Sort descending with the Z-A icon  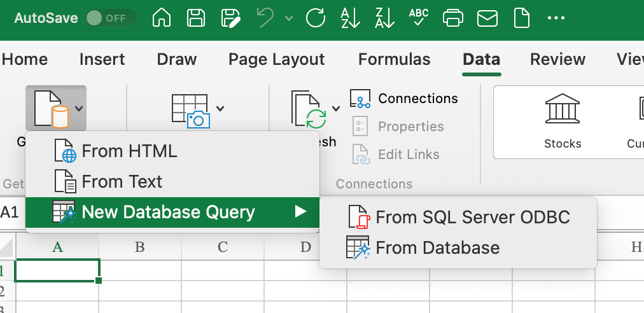click(x=385, y=18)
